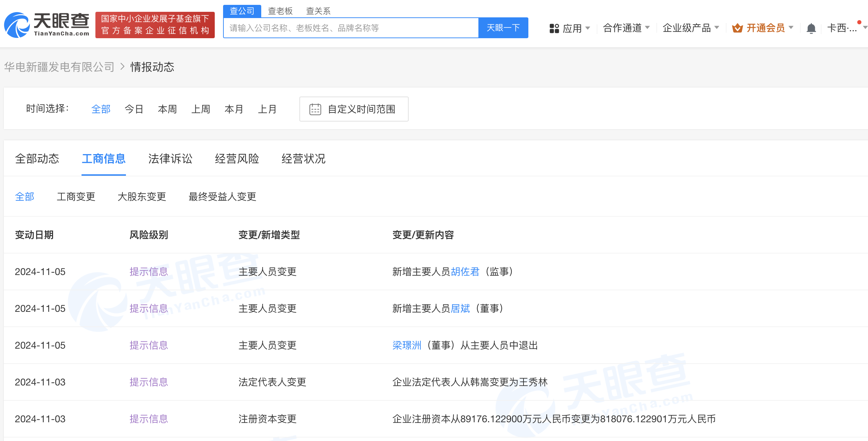Open the 梁璟洲 person link
The image size is (868, 441).
[407, 345]
